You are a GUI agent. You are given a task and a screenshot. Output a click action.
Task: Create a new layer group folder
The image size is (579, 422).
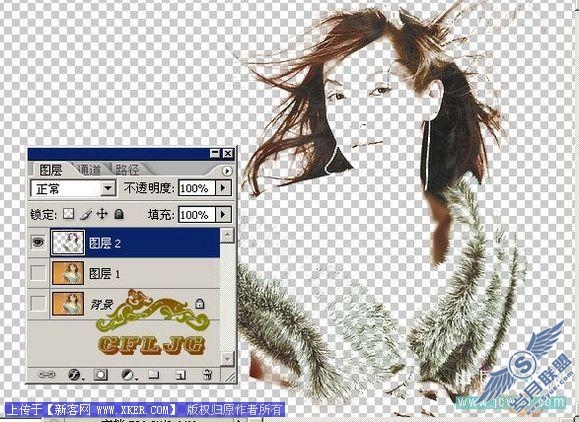point(153,375)
